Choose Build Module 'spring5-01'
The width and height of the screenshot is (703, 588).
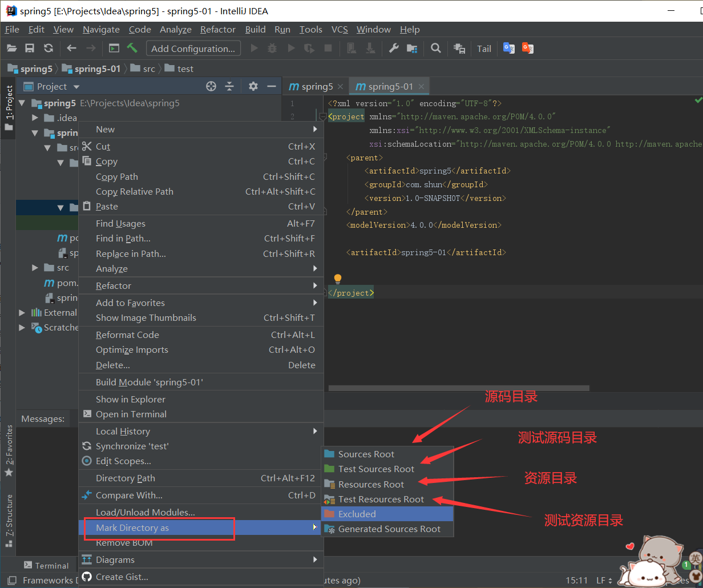pyautogui.click(x=201, y=382)
